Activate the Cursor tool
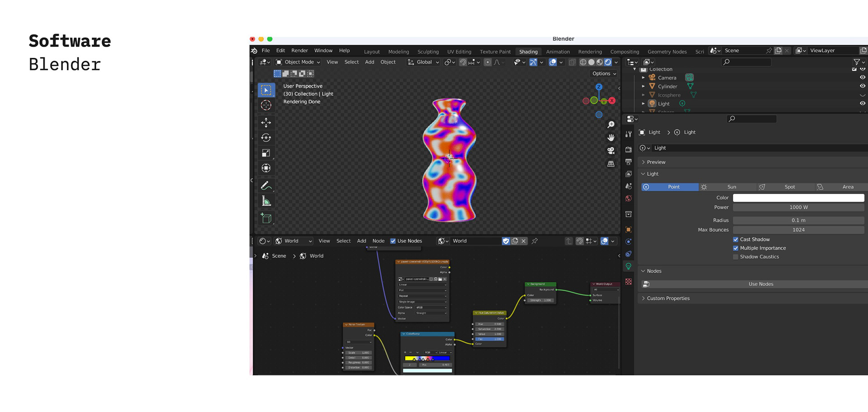 tap(266, 105)
